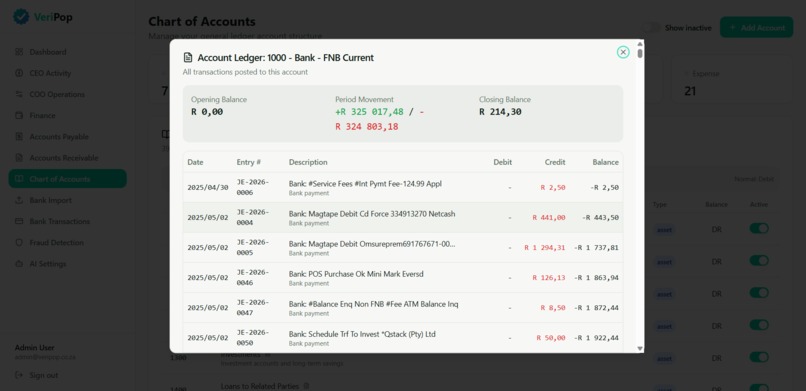Click the Fraud Detection shield icon
Viewport: 806px width, 391px height.
pos(19,242)
